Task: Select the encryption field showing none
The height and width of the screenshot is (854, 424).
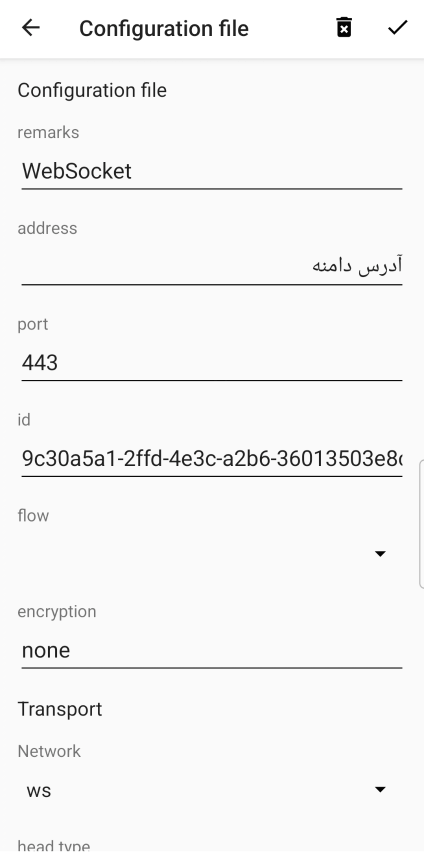Action: [x=211, y=651]
